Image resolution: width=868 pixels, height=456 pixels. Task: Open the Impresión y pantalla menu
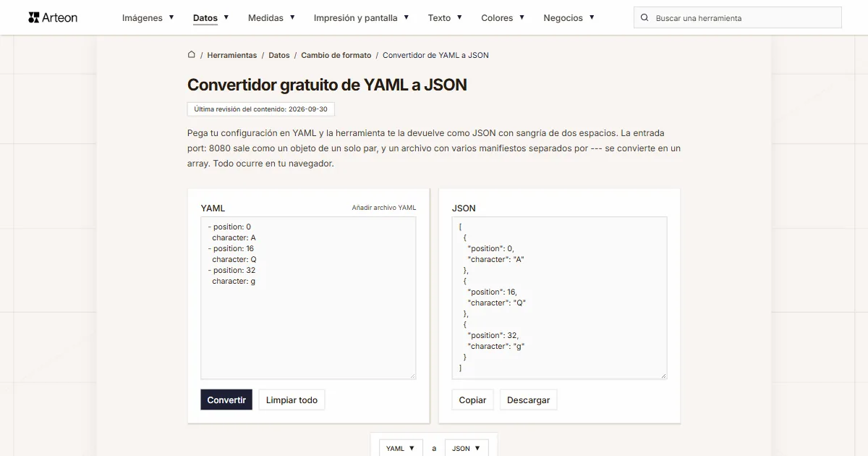(x=361, y=17)
